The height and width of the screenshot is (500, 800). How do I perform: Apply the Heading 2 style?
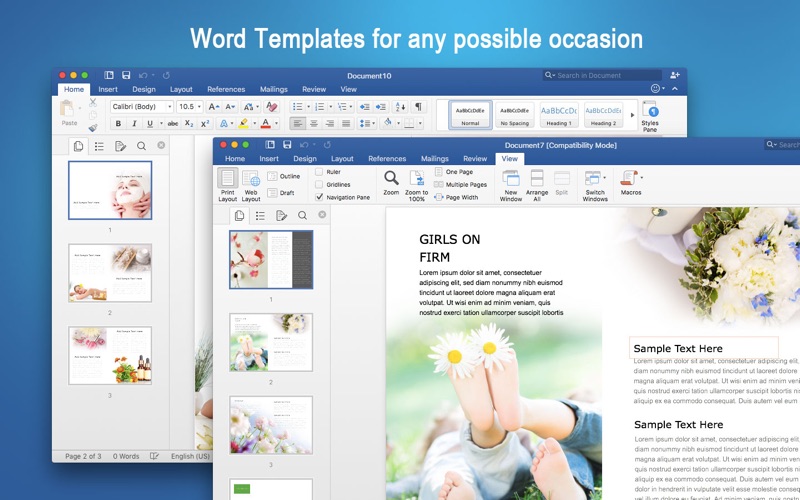tap(603, 115)
